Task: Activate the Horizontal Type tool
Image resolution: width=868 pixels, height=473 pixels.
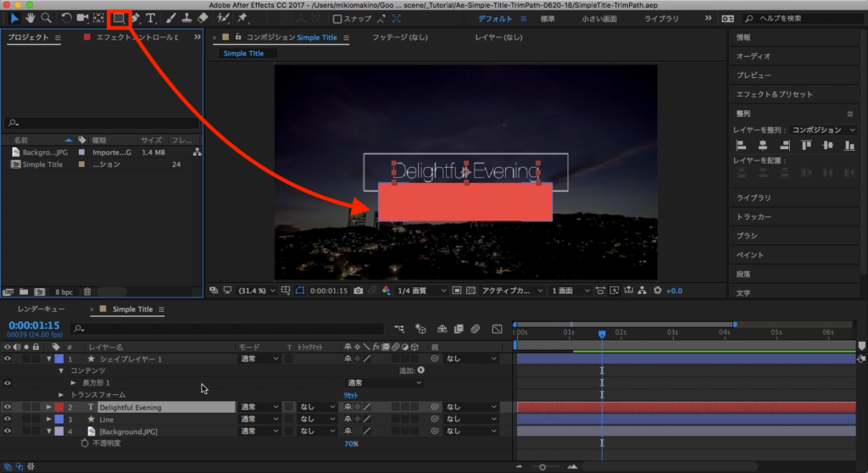Action: click(x=151, y=18)
